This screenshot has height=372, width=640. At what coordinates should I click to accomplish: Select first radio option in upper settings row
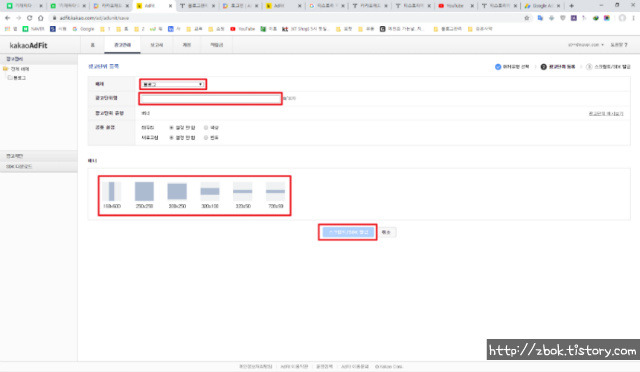[x=171, y=128]
